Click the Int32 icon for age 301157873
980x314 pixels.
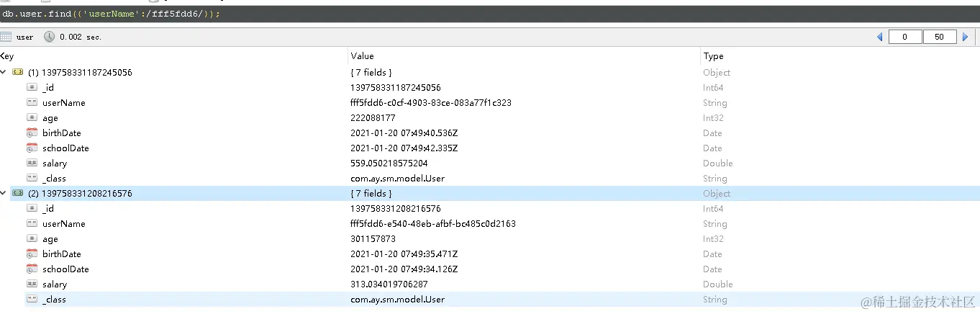(32, 238)
